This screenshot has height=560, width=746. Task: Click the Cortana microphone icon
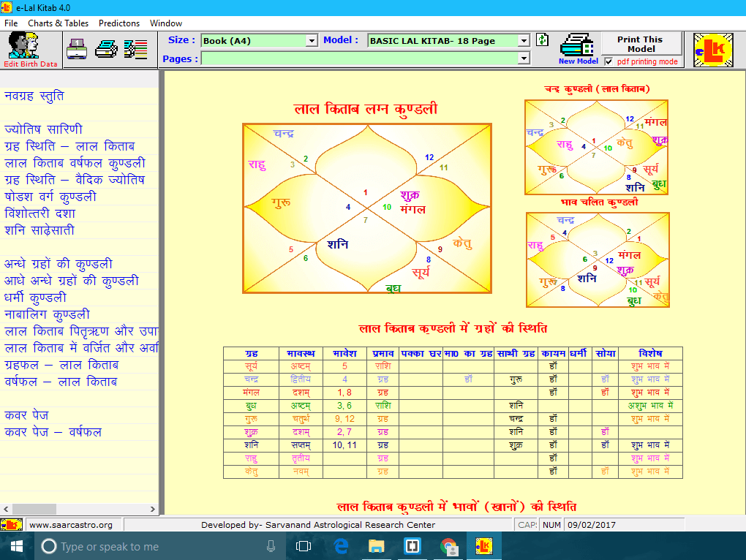point(271,547)
